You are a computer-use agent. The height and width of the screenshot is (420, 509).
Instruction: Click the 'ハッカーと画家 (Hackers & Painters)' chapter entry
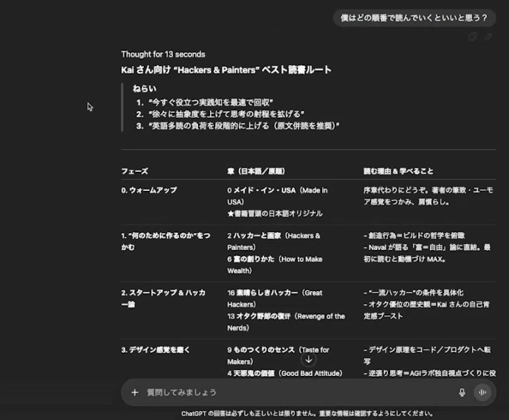pyautogui.click(x=274, y=241)
